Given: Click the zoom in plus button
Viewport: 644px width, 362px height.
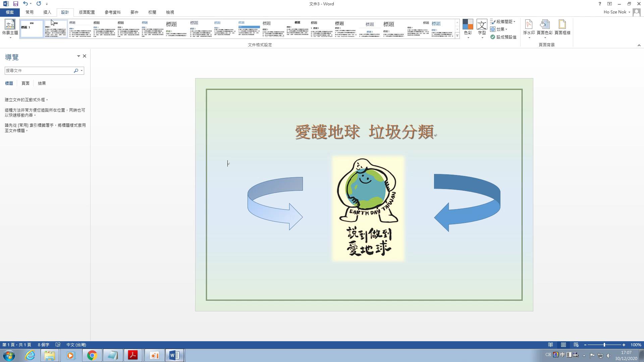Looking at the screenshot, I should tap(624, 345).
